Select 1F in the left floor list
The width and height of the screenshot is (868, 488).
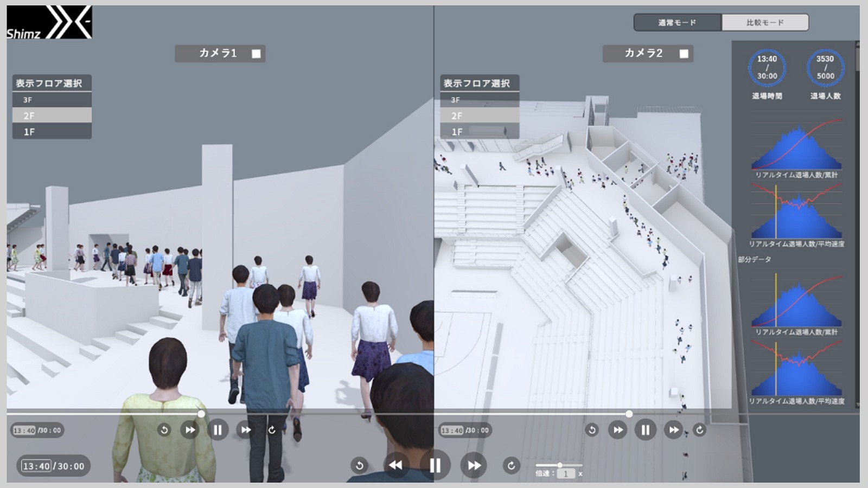tap(52, 130)
